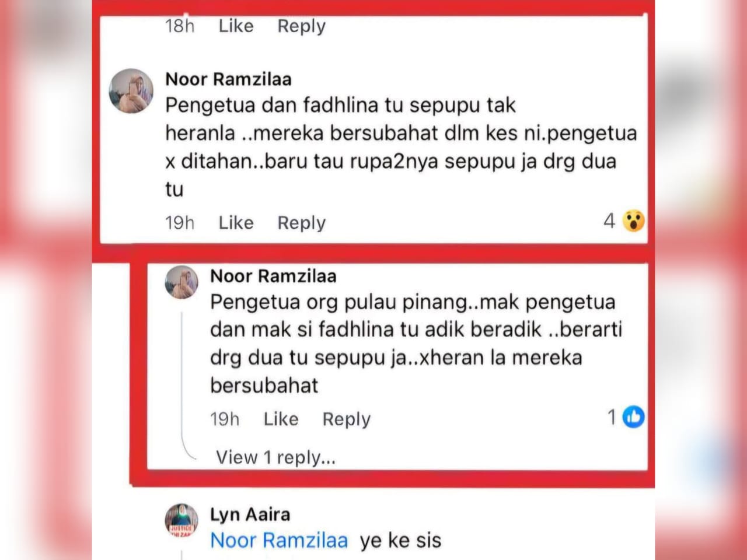Expand 'View 1 reply...' thread
The height and width of the screenshot is (560, 747).
275,457
